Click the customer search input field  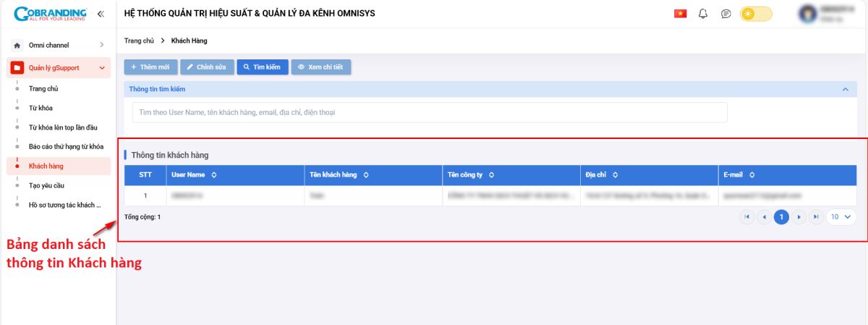[x=429, y=113]
